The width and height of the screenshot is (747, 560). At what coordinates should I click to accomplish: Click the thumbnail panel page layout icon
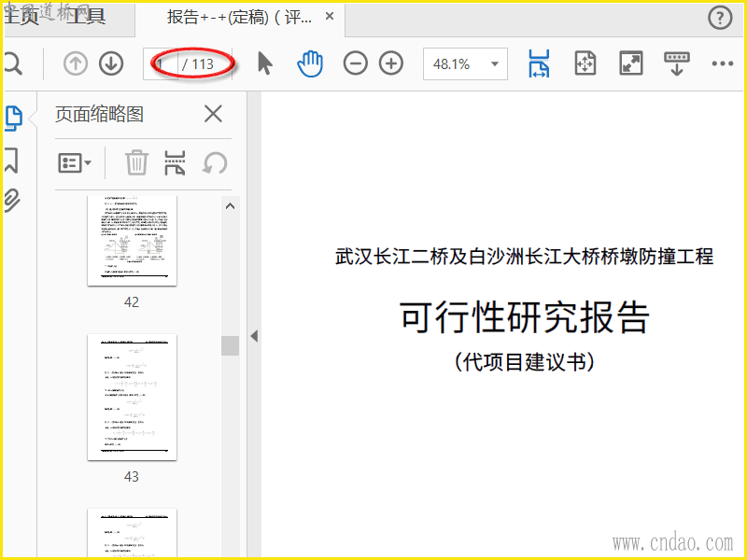coord(175,162)
